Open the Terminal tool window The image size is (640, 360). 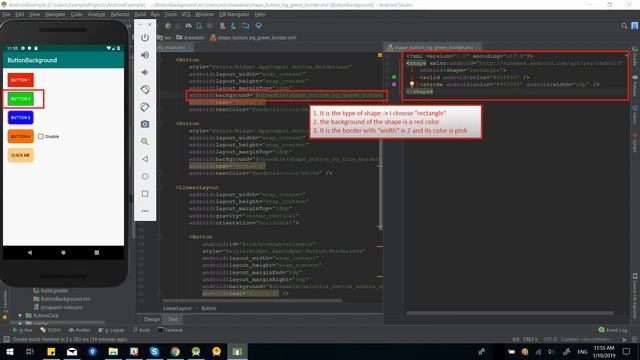click(x=171, y=330)
